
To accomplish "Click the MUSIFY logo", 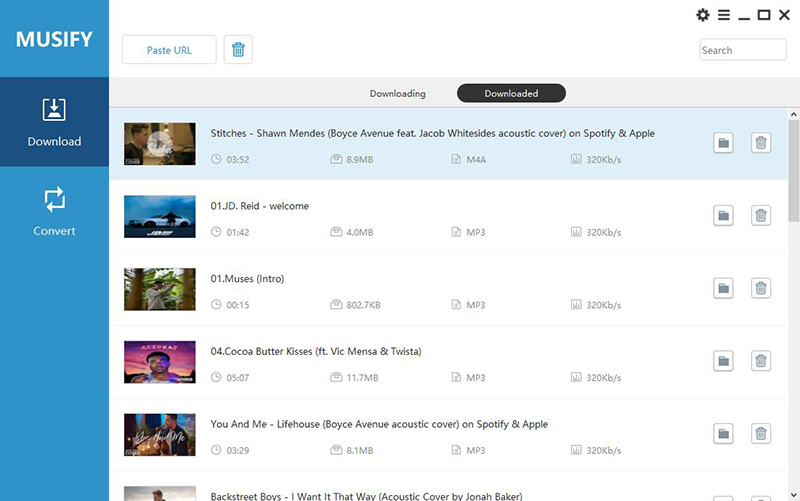I will tap(54, 39).
